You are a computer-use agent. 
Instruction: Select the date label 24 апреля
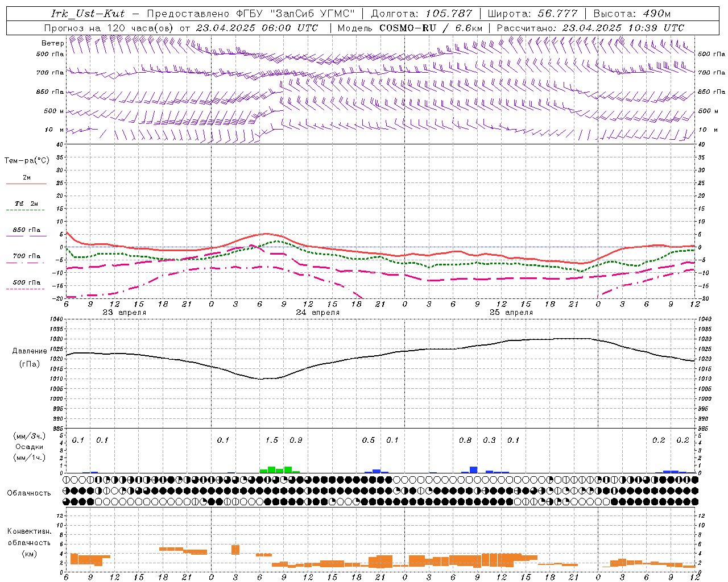(x=317, y=313)
